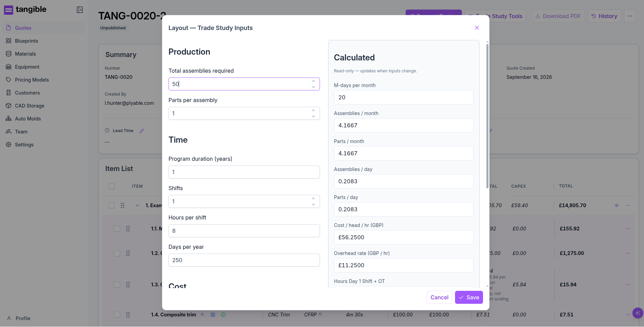Toggle the eye icon on £14,805.70 row
644x327 pixels.
point(617,205)
